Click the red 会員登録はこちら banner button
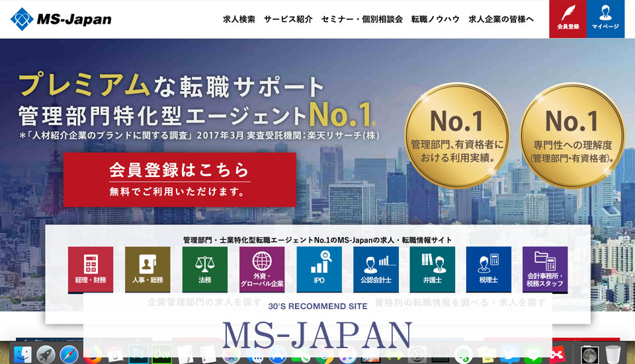Viewport: 635px width, 364px height. pos(180,180)
